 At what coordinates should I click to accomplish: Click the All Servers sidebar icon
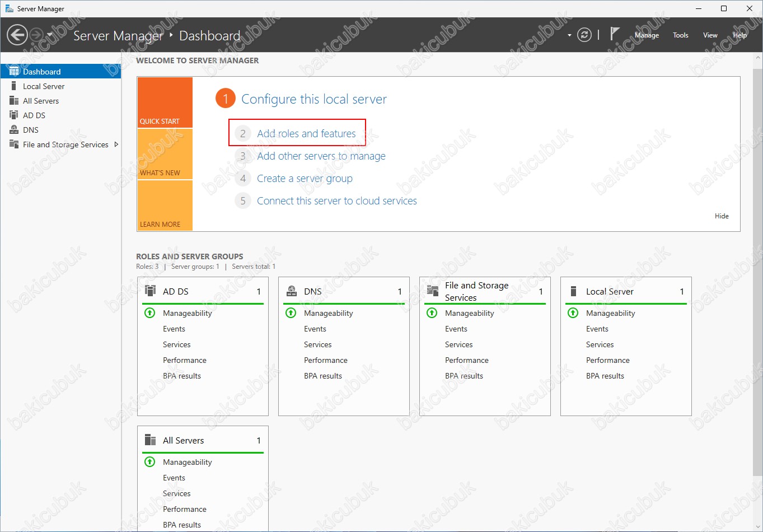click(x=14, y=100)
